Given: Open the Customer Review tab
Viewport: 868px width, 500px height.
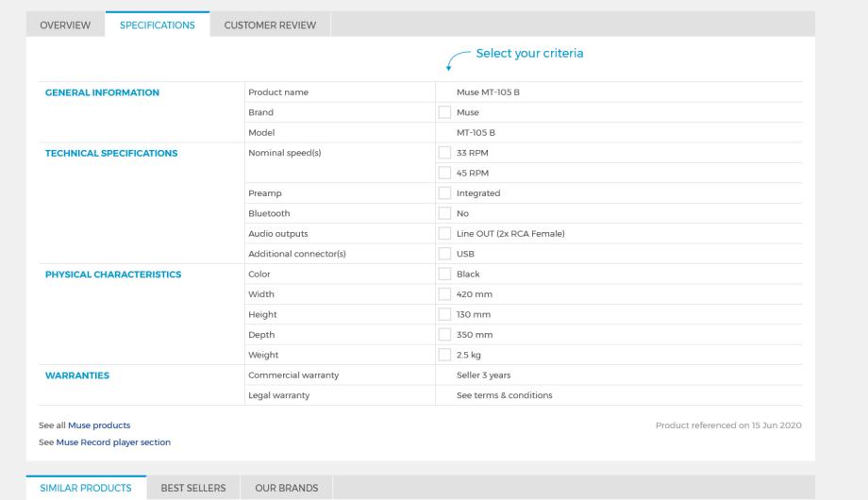Looking at the screenshot, I should click(270, 25).
